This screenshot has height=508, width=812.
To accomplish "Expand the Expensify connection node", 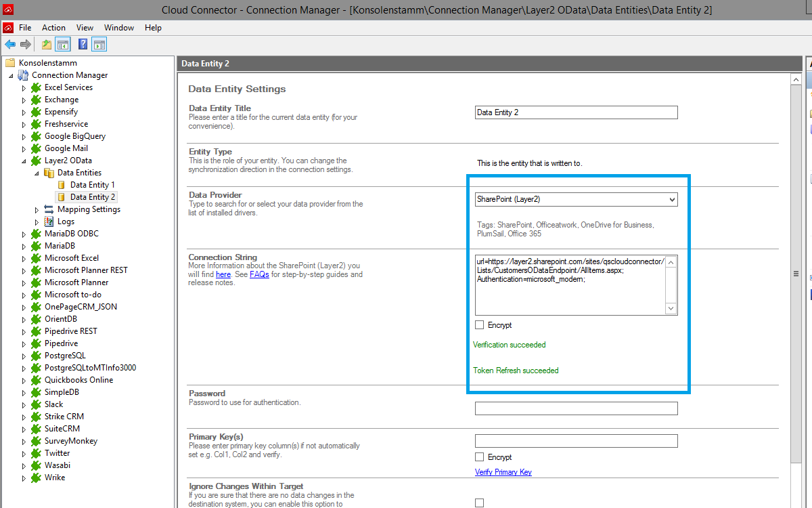I will coord(24,112).
